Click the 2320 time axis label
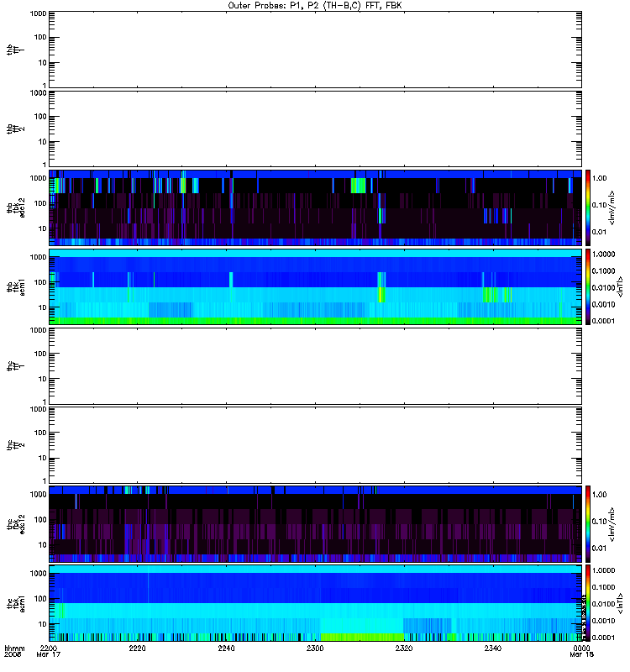The height and width of the screenshot is (672, 630). [x=404, y=648]
